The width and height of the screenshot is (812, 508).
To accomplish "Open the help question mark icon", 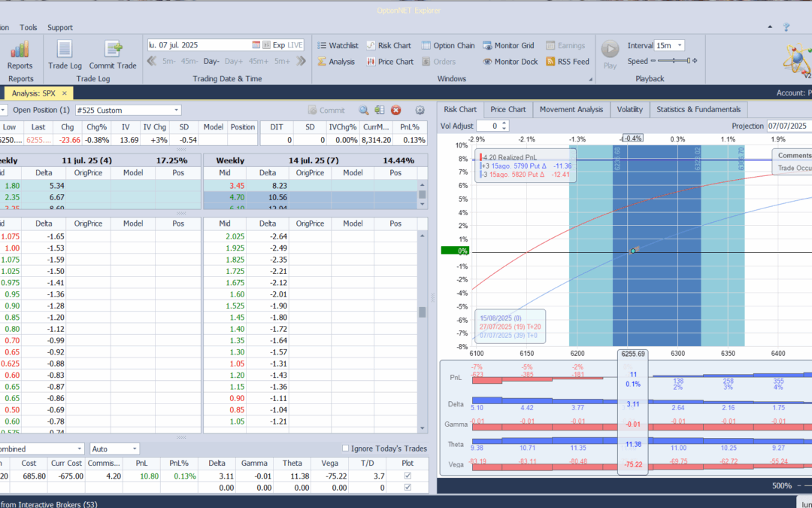I will coord(786,27).
